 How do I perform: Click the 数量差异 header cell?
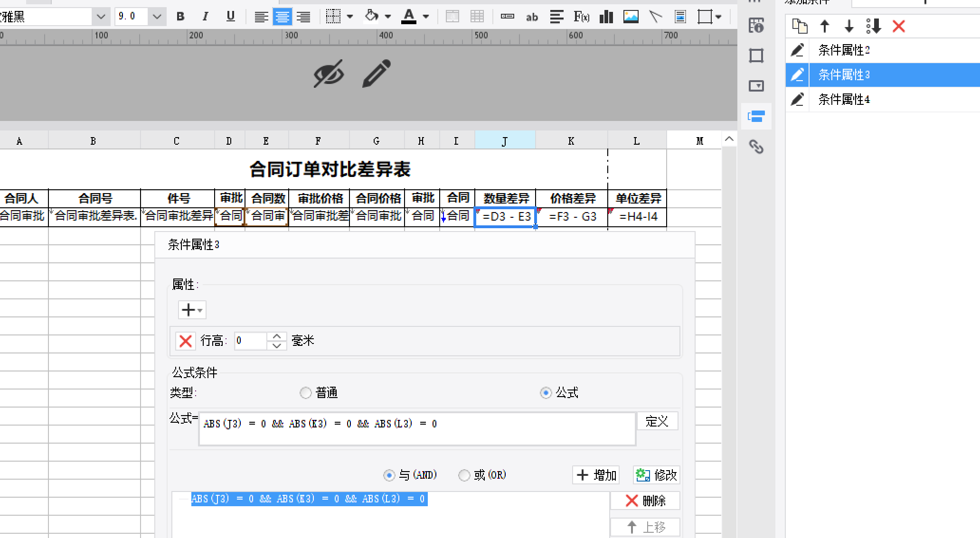click(506, 198)
